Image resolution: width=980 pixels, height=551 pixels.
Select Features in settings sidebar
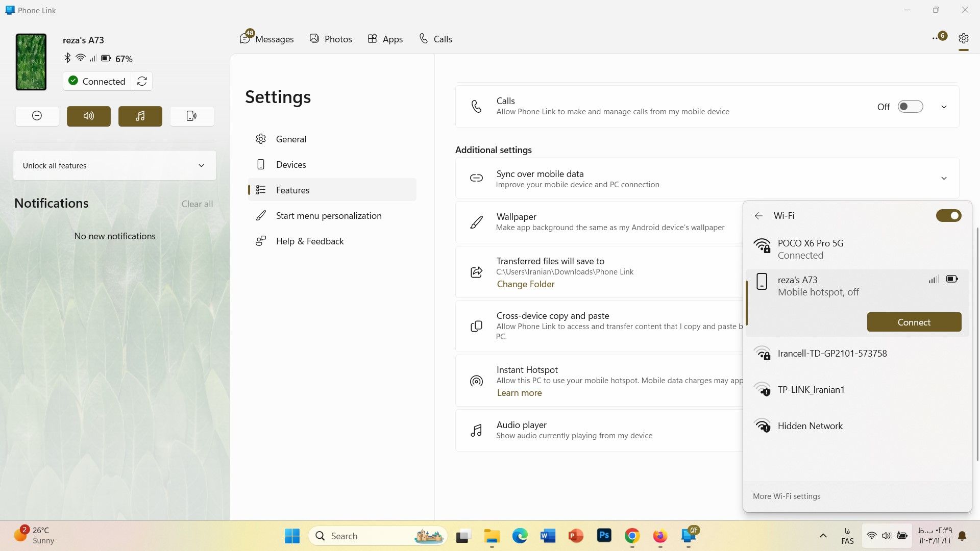point(332,190)
